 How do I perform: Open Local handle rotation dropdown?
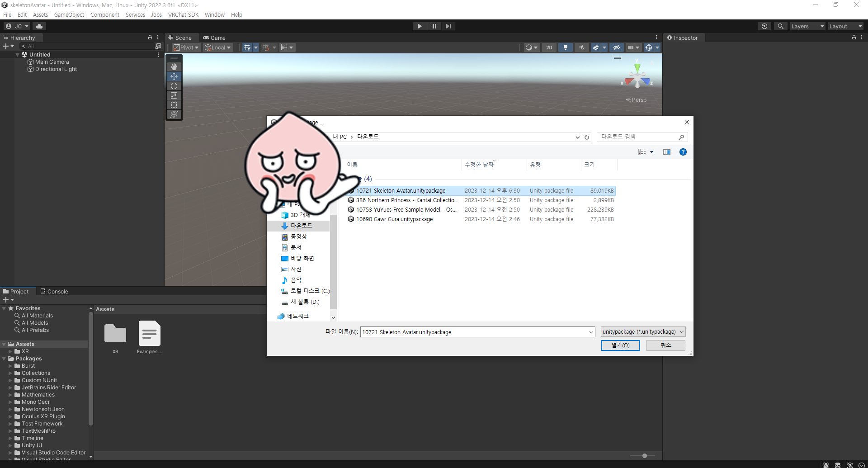(218, 47)
